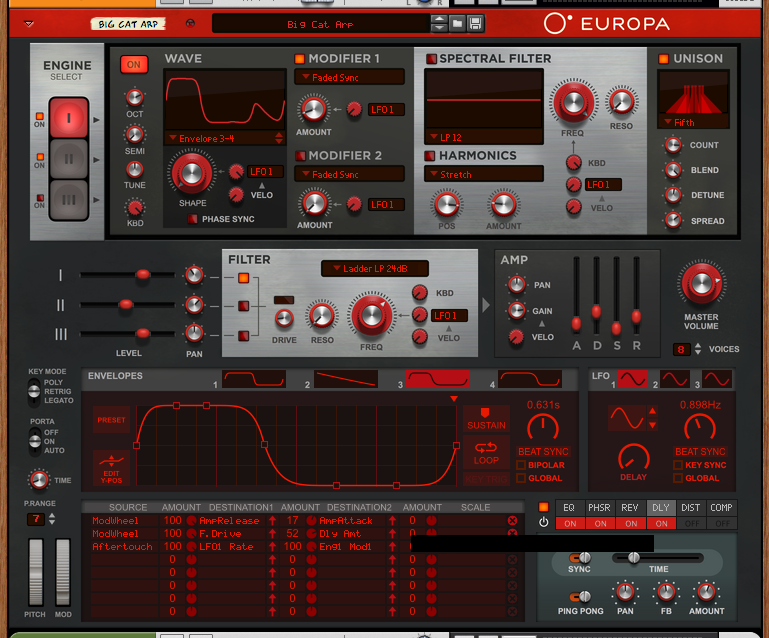Turn off the EQ ON button
The width and height of the screenshot is (769, 638).
[570, 524]
